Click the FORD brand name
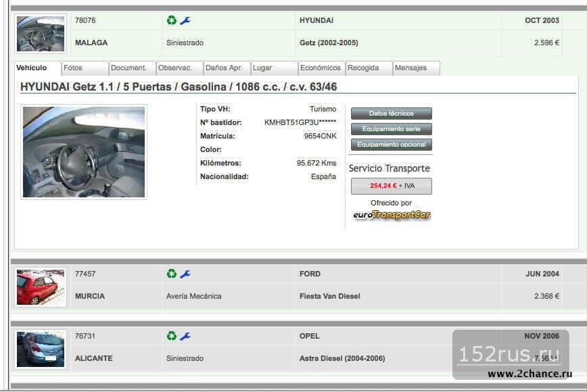 tap(310, 274)
